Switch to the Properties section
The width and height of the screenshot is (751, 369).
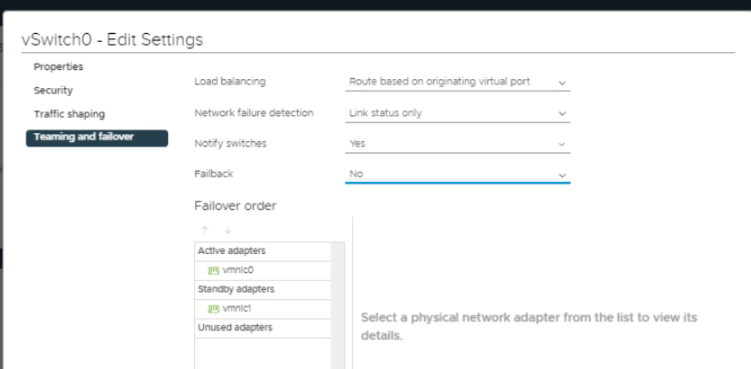point(58,67)
